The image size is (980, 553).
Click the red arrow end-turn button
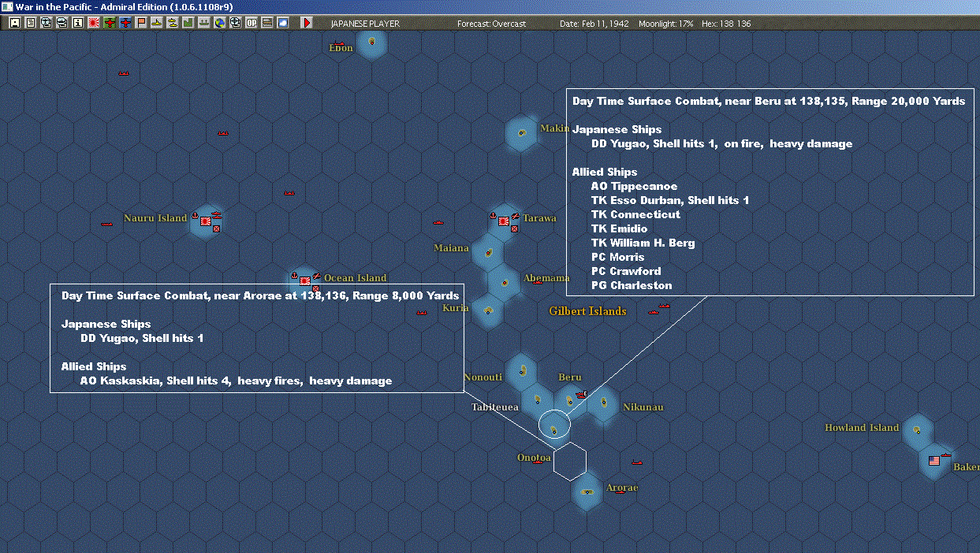[307, 23]
